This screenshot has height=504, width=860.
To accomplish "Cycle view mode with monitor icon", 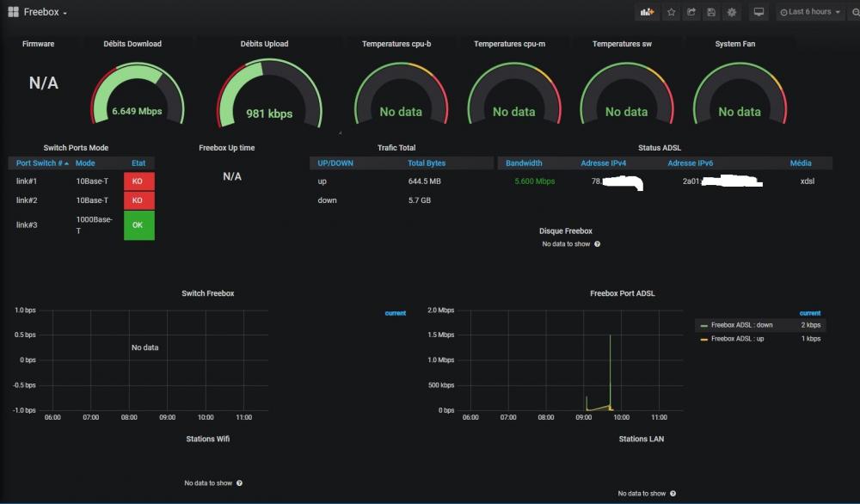I will 759,12.
